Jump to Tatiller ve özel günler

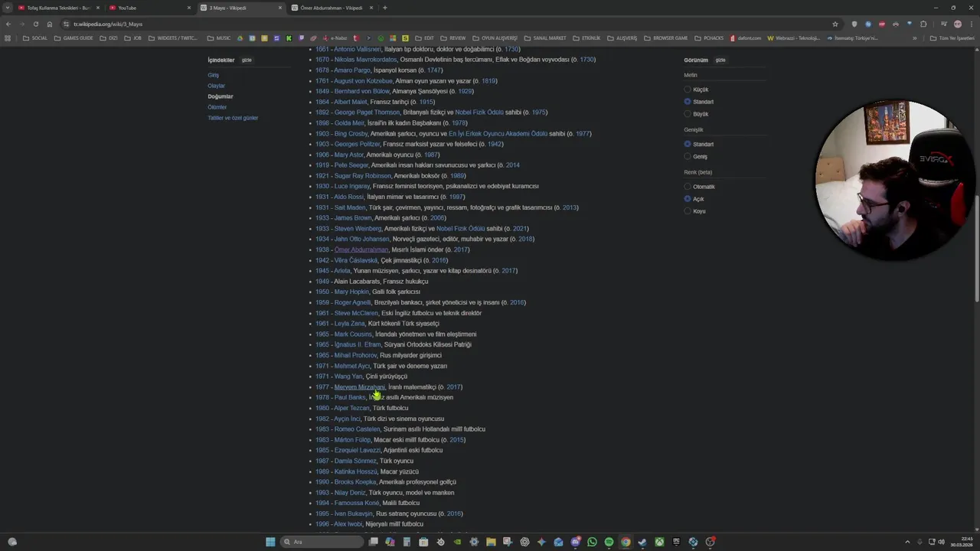233,118
